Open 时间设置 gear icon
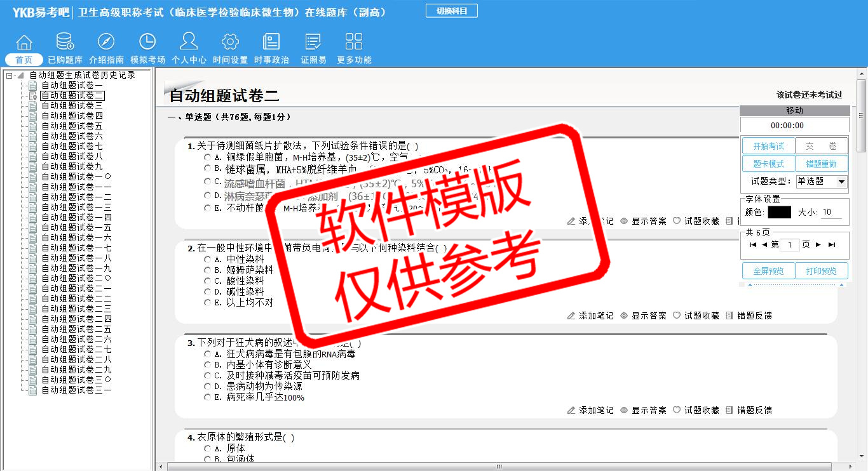This screenshot has width=868, height=471. (x=230, y=43)
